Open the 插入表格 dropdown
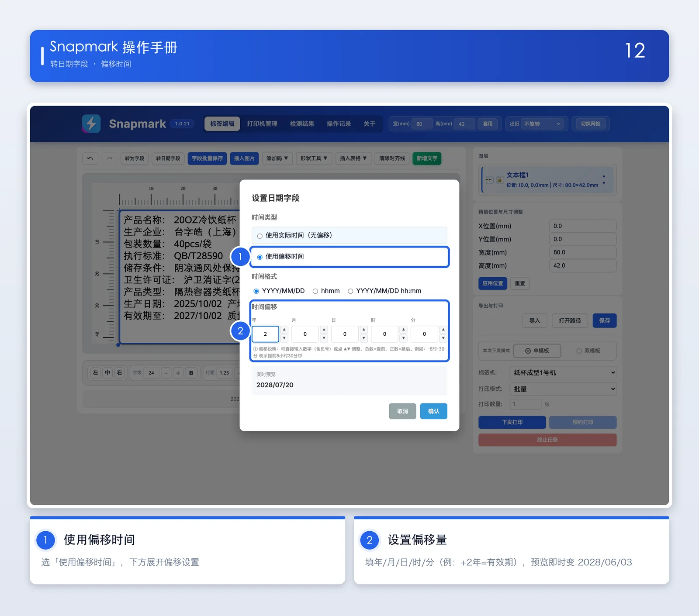This screenshot has height=616, width=699. point(353,158)
